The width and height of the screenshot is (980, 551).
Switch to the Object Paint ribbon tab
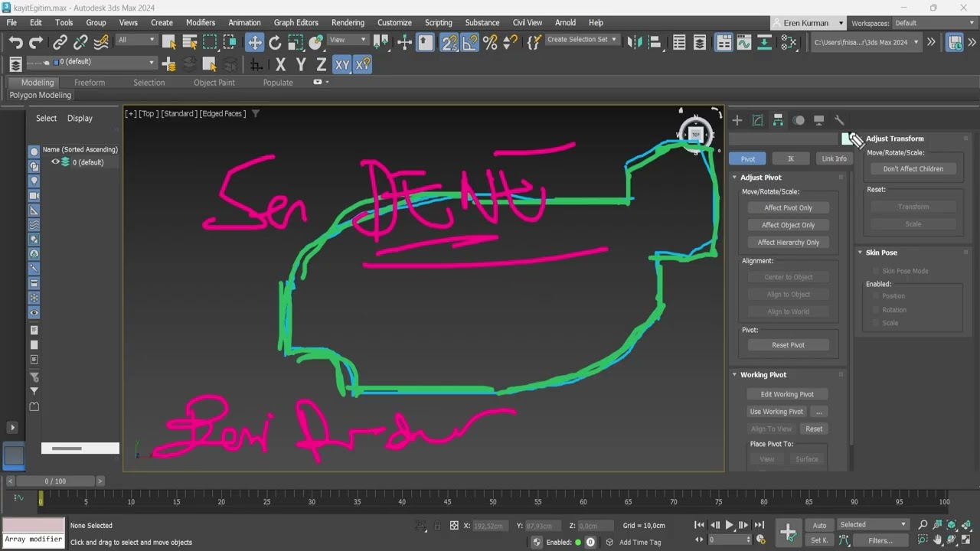(x=214, y=83)
